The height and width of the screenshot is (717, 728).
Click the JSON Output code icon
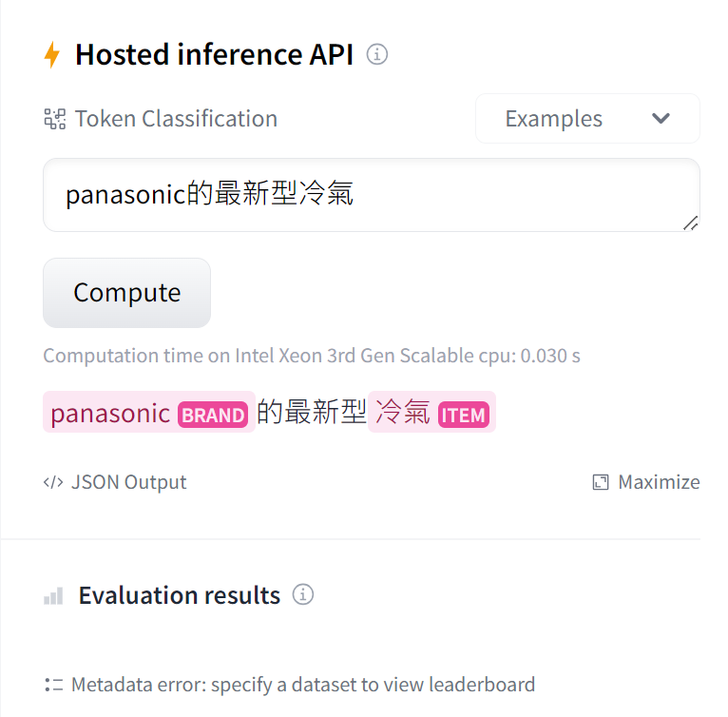click(53, 482)
